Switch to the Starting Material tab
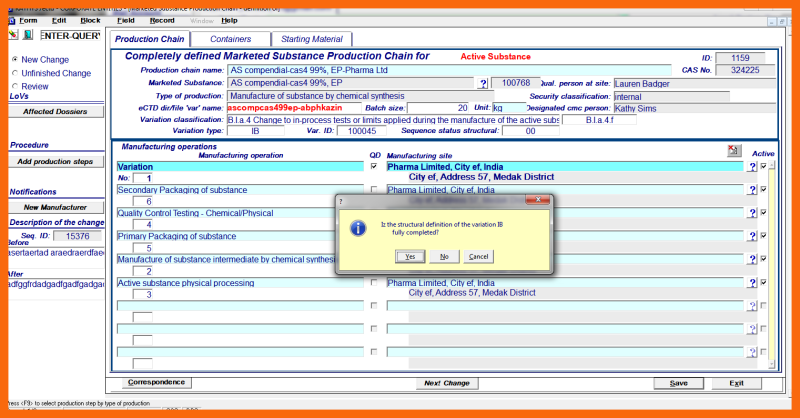The height and width of the screenshot is (418, 800). (312, 39)
